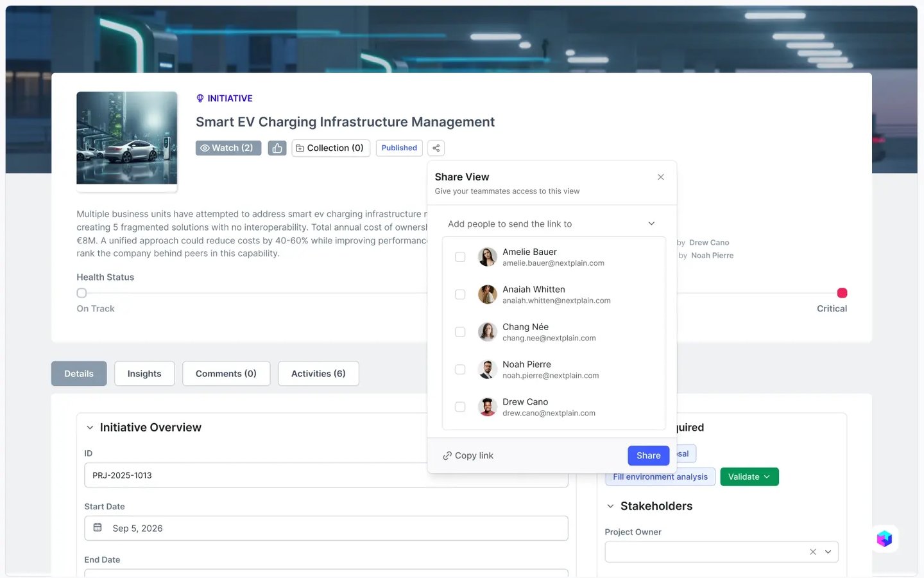The image size is (924, 578).
Task: Click Anaiah Whitten's avatar
Action: (488, 294)
